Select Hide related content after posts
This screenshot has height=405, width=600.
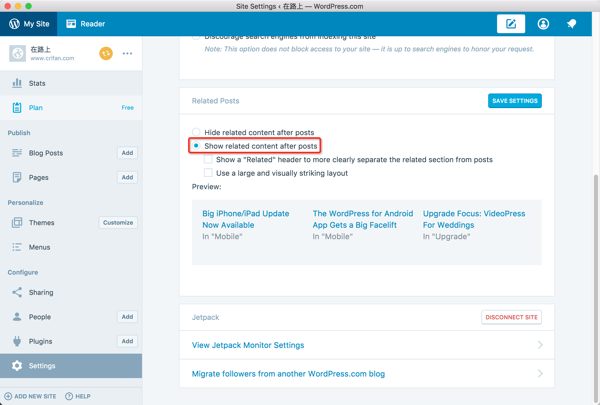pyautogui.click(x=196, y=132)
